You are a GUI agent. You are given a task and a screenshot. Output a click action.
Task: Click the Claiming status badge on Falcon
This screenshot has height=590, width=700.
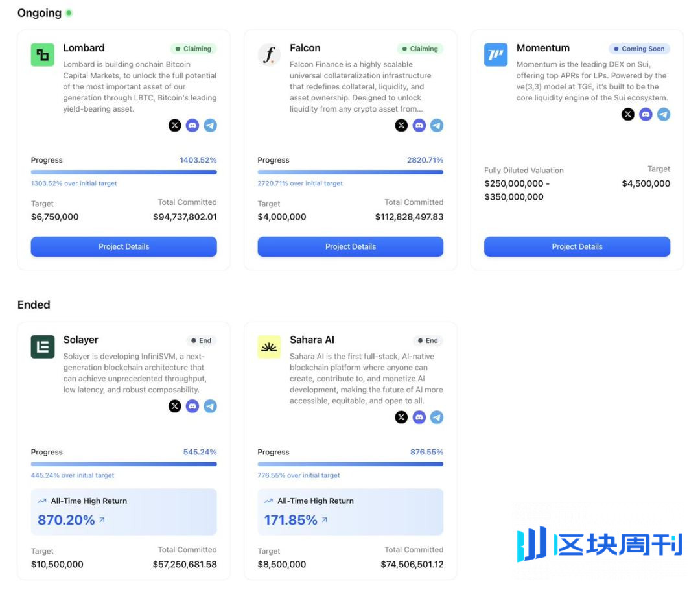[420, 49]
